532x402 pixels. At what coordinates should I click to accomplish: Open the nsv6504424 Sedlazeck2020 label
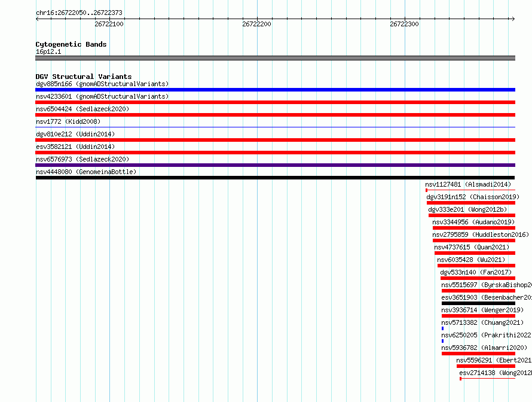coord(82,109)
